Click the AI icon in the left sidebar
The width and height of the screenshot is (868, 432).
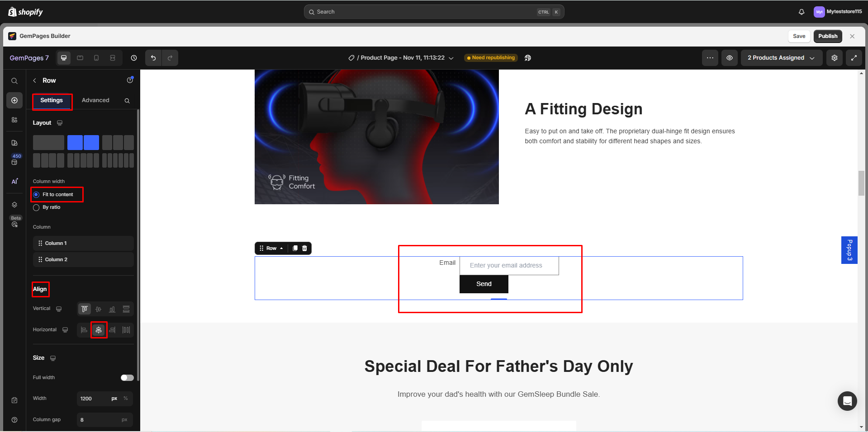tap(14, 181)
